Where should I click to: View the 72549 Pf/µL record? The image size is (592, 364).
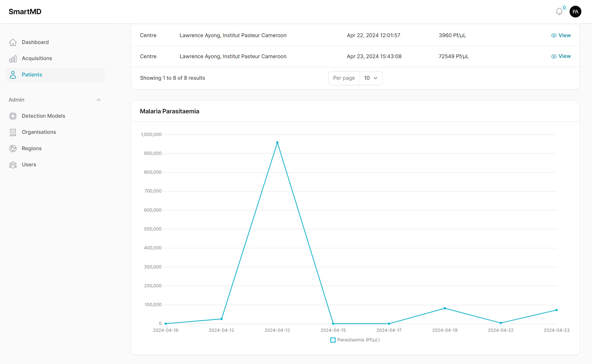564,56
